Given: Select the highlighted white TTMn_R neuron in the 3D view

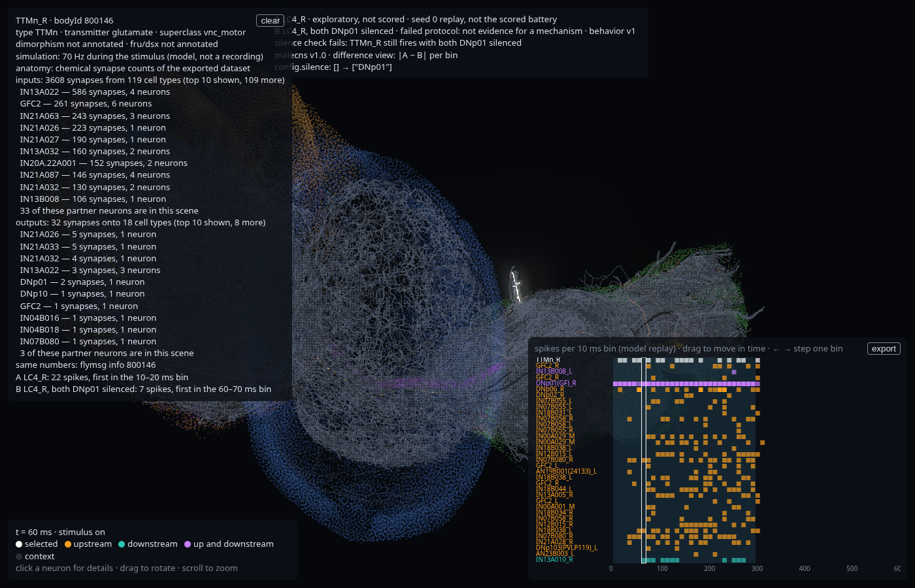Looking at the screenshot, I should point(516,286).
